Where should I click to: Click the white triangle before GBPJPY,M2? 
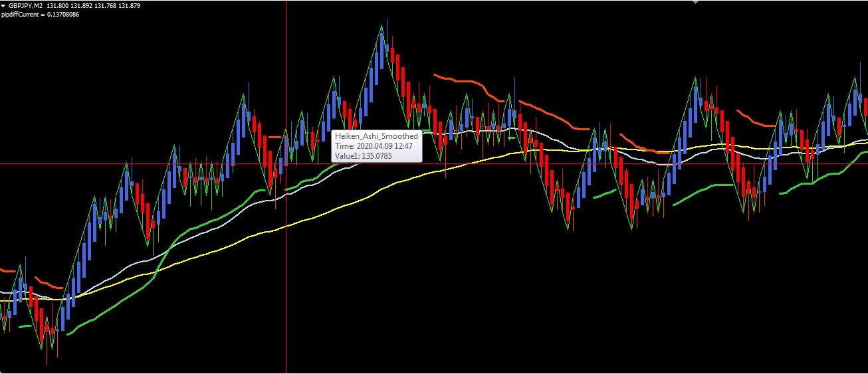(x=4, y=6)
